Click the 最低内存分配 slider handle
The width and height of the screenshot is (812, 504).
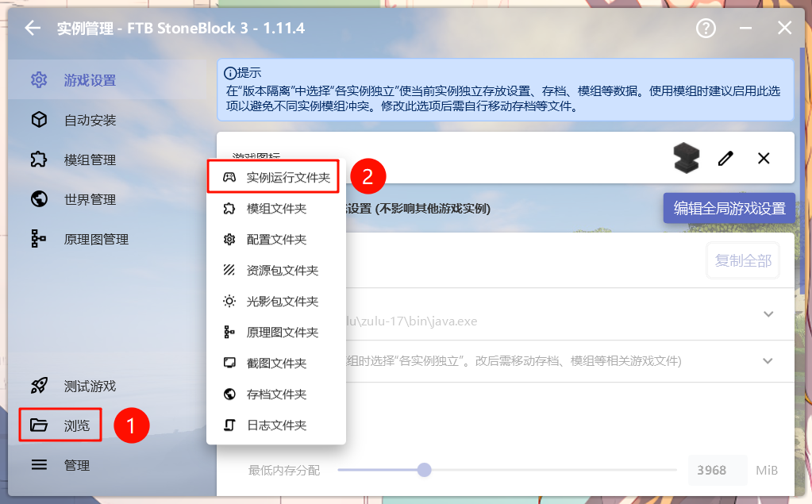point(425,470)
